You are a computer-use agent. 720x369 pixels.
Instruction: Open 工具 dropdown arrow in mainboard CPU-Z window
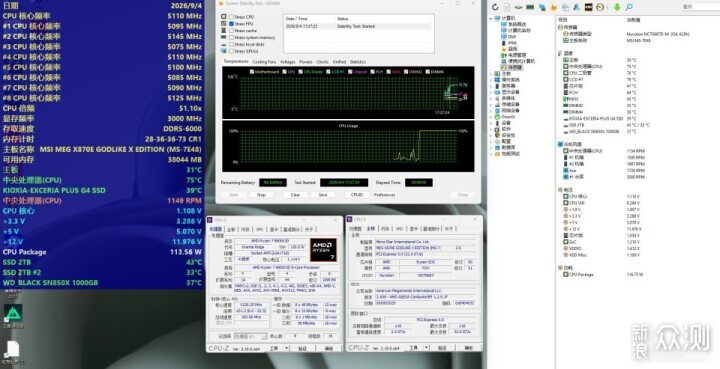point(426,348)
